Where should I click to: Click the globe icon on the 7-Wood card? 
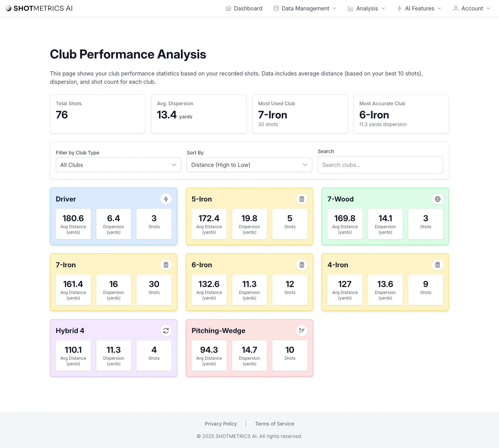click(438, 199)
